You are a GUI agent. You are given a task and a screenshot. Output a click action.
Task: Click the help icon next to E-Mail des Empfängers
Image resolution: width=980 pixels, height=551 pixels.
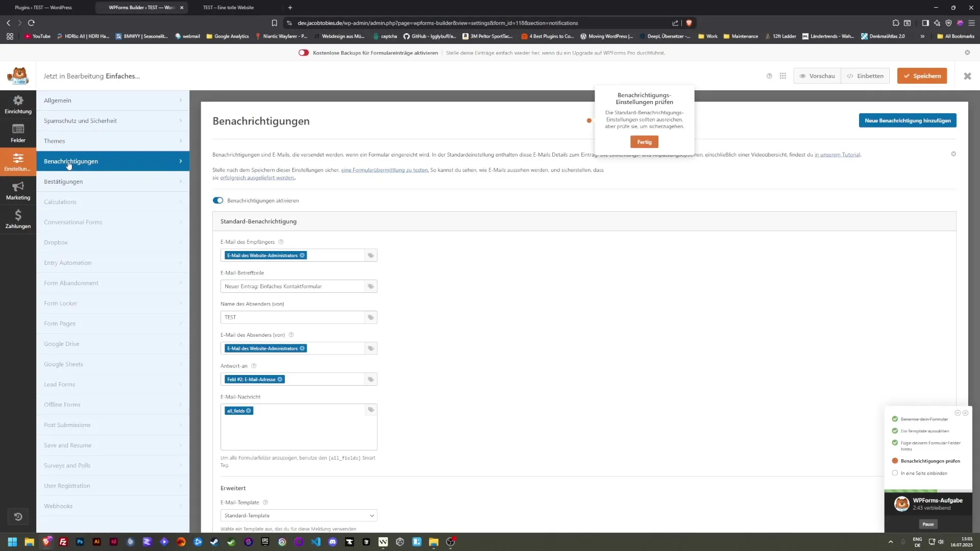click(281, 241)
